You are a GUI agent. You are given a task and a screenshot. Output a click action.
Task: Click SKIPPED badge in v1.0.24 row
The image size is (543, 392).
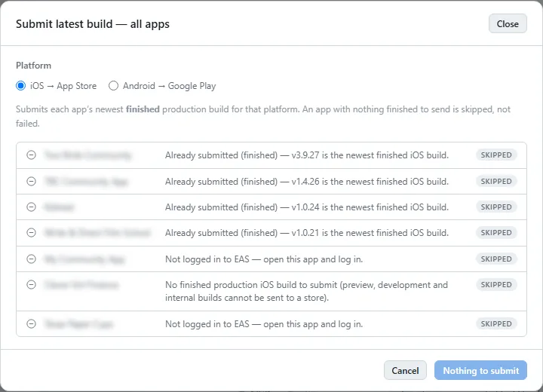[496, 207]
